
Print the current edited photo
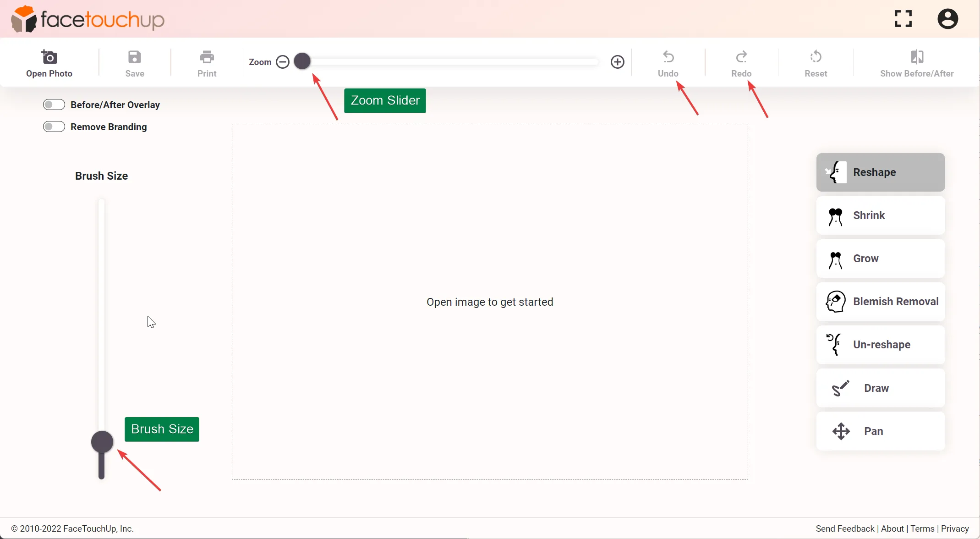point(206,63)
